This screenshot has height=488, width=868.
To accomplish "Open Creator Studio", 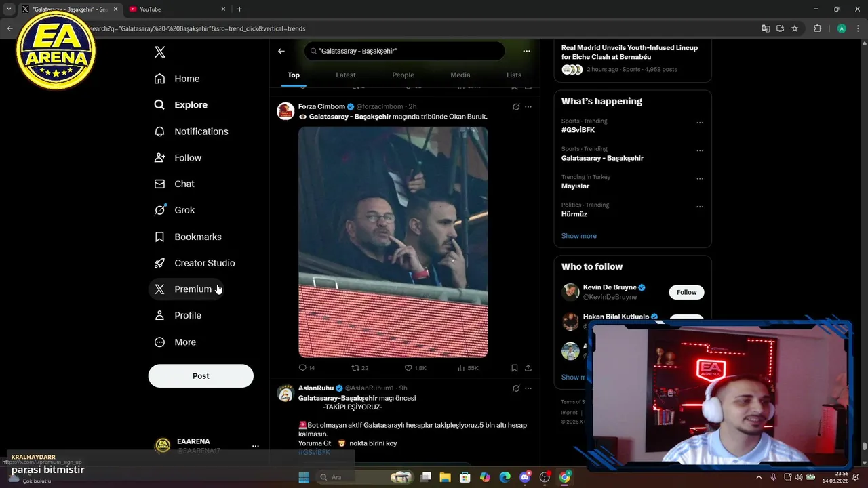I will pyautogui.click(x=195, y=263).
